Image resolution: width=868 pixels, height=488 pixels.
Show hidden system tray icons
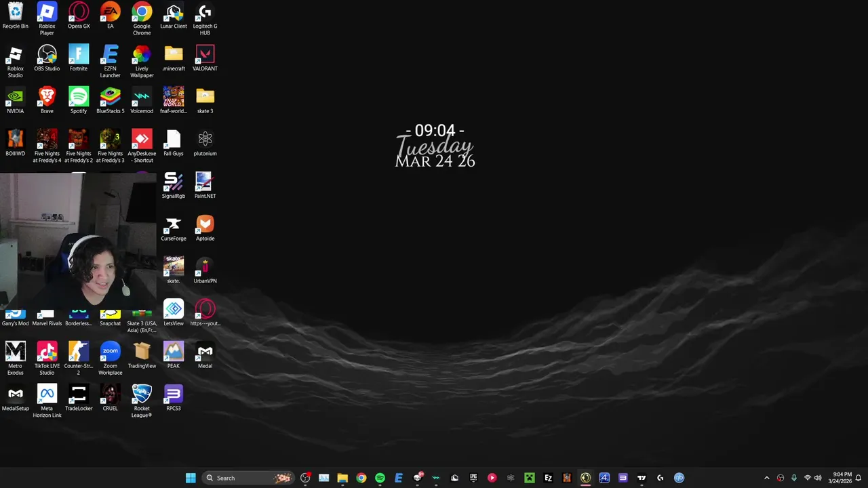point(767,478)
